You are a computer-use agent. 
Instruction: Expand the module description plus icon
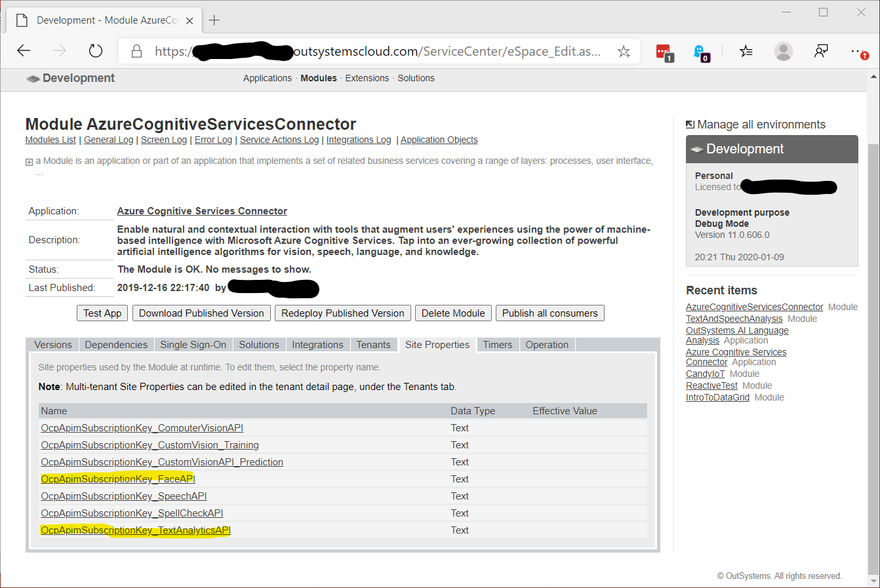pyautogui.click(x=29, y=162)
